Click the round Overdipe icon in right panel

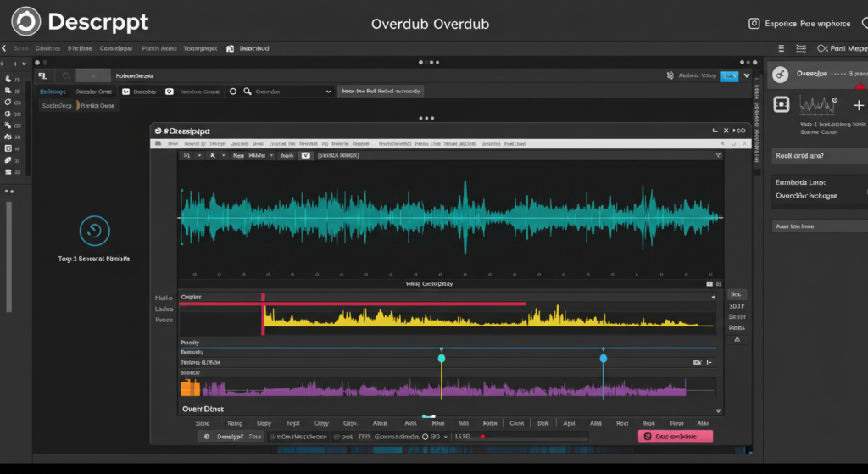781,75
